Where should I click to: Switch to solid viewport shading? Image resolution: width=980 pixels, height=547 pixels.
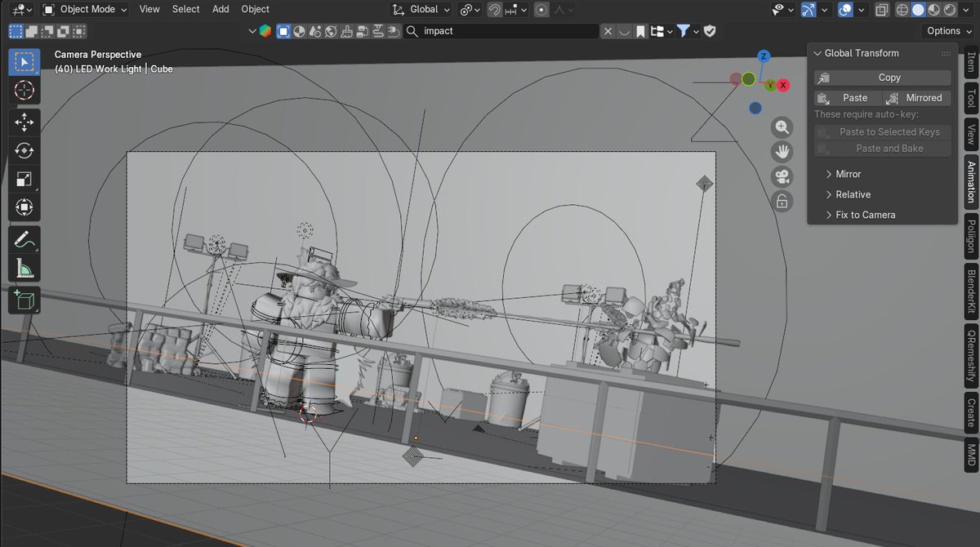coord(918,10)
